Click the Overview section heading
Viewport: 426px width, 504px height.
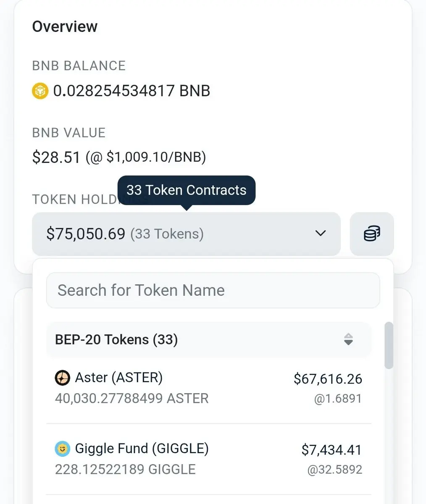tap(65, 26)
